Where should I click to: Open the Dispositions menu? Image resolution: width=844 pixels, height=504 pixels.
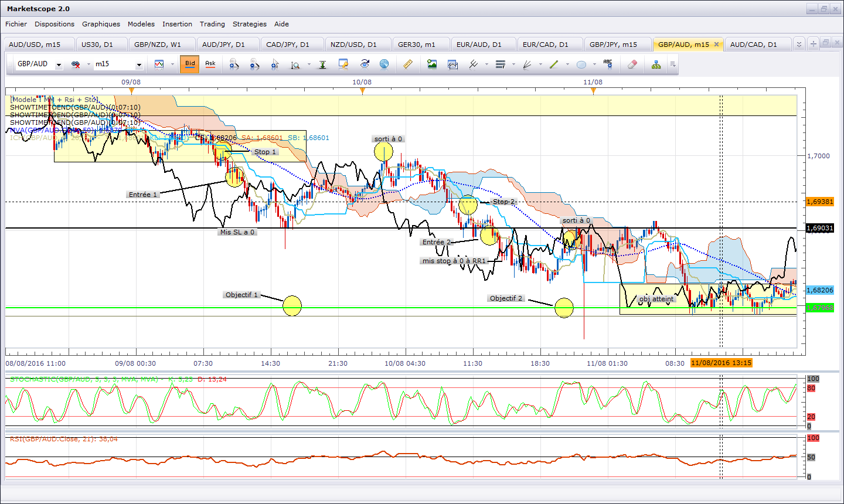click(x=55, y=24)
